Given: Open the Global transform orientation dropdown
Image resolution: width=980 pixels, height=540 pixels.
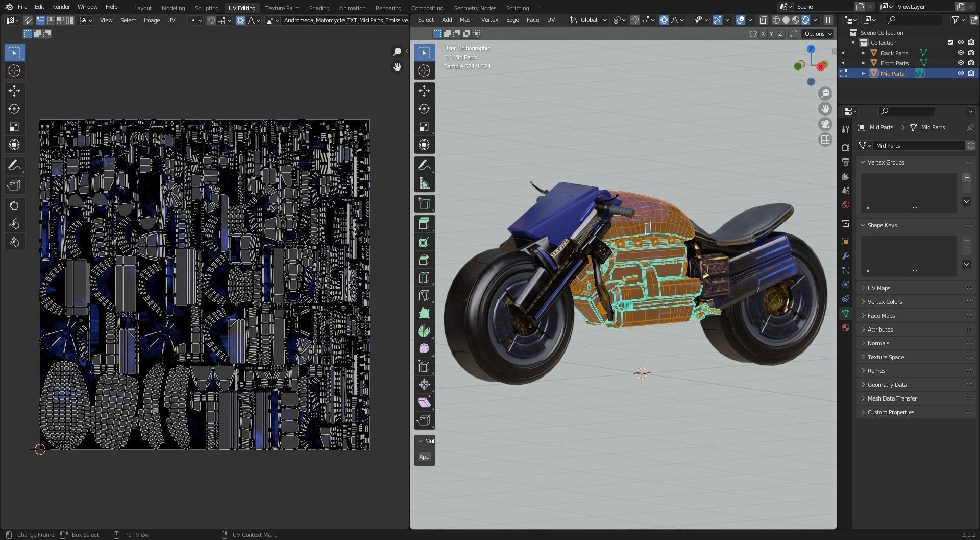Looking at the screenshot, I should pos(589,20).
